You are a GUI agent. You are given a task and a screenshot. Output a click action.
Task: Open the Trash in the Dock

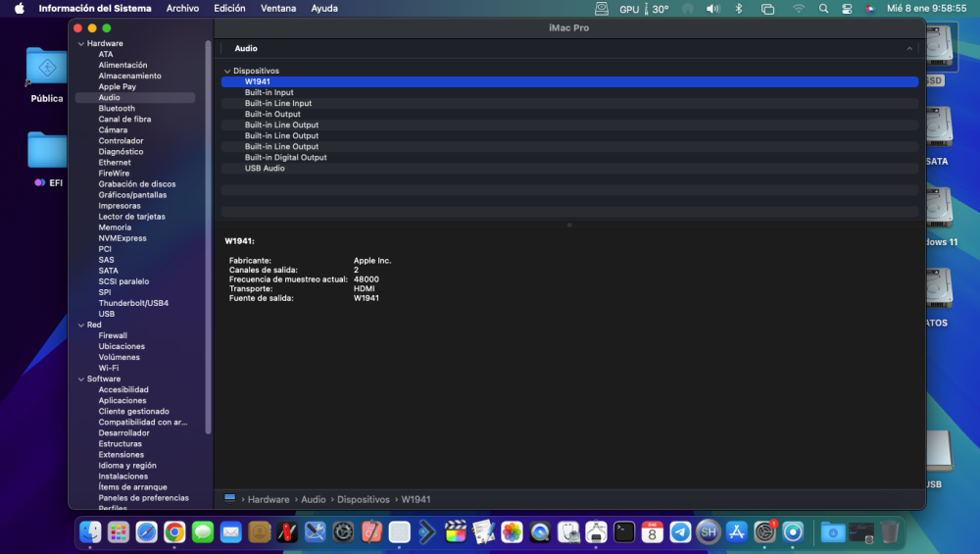(x=889, y=532)
